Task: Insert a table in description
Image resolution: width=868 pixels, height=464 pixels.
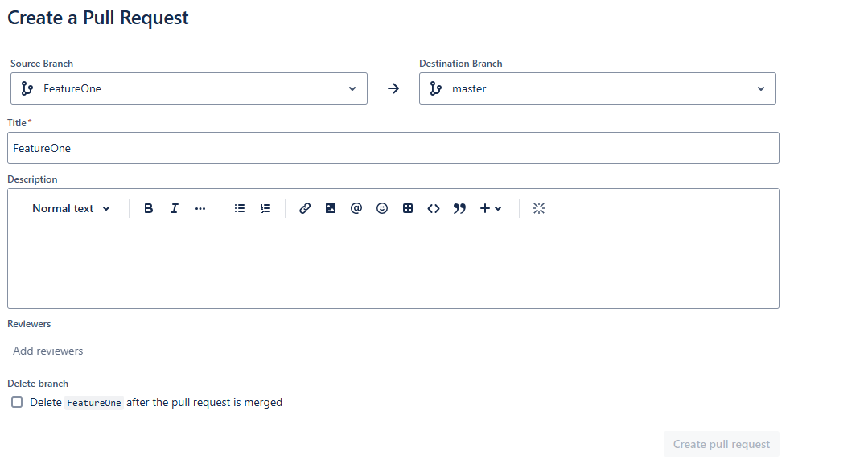Action: [408, 208]
